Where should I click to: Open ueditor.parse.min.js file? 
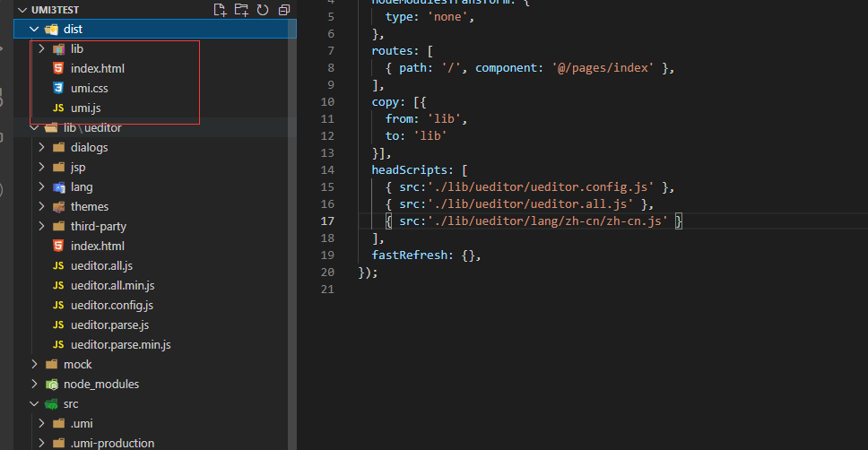tap(121, 345)
